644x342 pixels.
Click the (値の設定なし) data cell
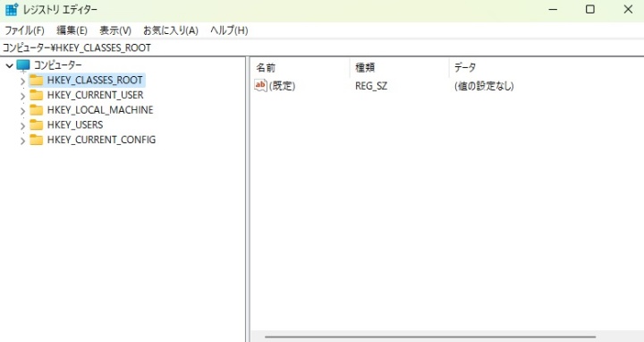[484, 86]
